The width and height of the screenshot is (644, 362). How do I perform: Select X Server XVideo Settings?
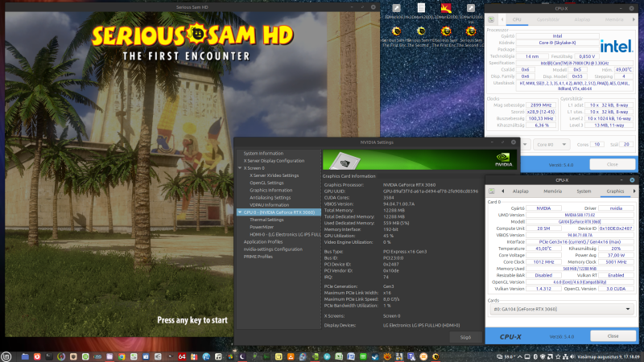tap(274, 175)
